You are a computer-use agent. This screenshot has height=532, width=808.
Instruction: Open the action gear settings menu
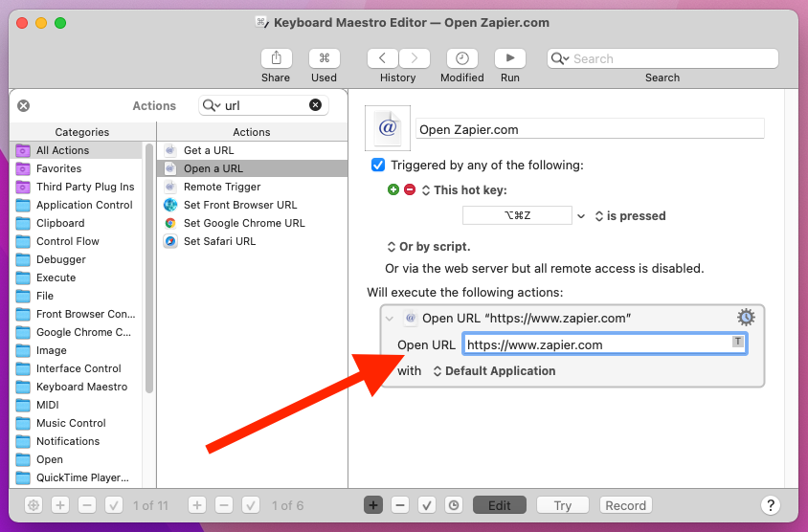(x=746, y=318)
